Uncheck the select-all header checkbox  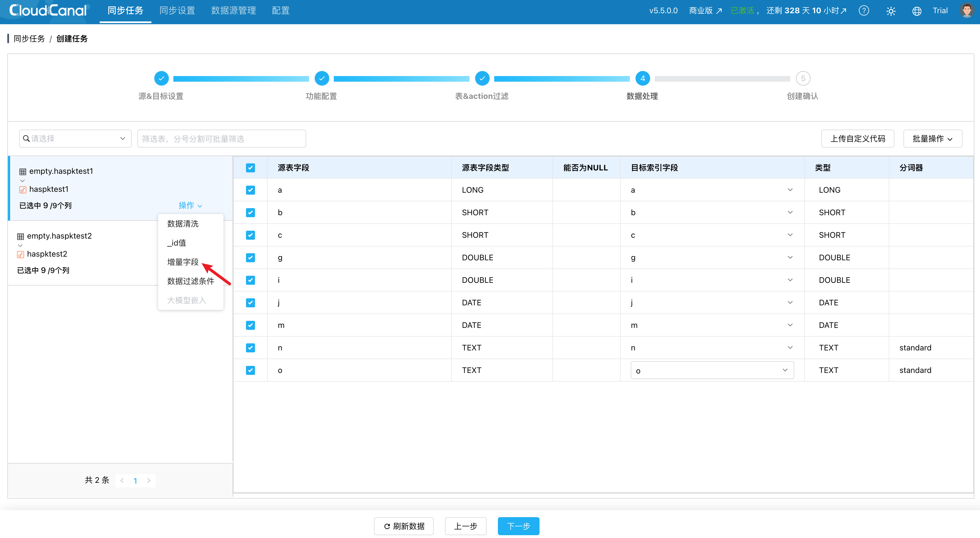(x=250, y=168)
